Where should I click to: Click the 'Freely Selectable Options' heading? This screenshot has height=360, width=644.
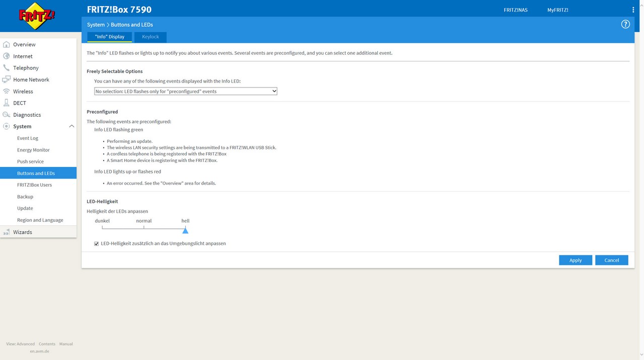pyautogui.click(x=115, y=71)
